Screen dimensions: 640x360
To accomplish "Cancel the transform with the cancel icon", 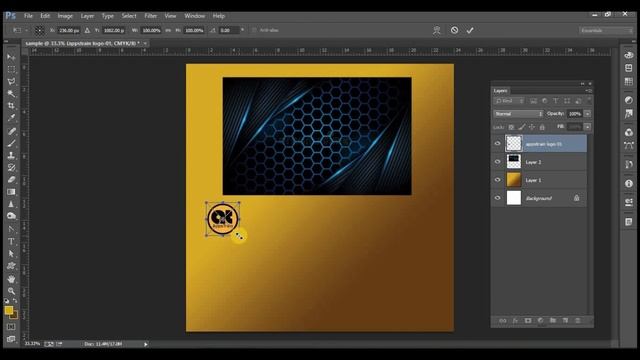I will (x=454, y=30).
